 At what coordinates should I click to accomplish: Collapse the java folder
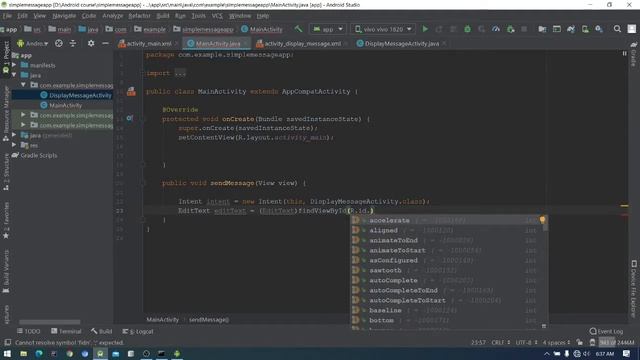(14, 75)
